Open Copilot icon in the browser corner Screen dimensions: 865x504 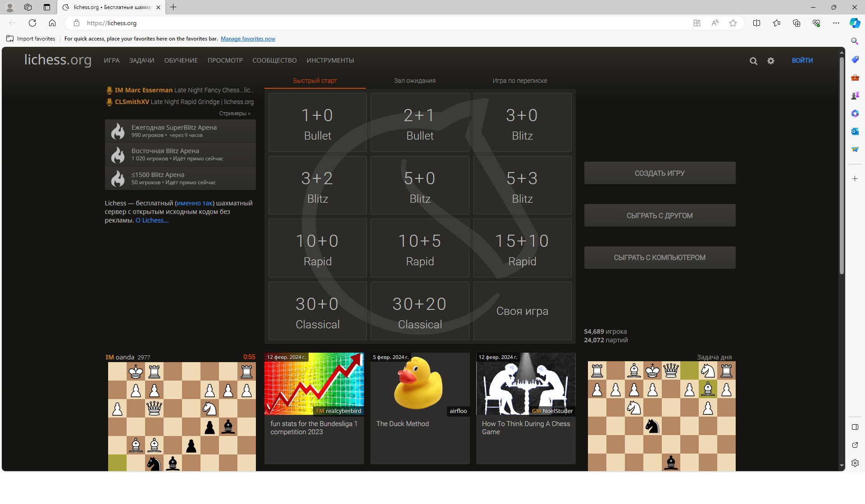pyautogui.click(x=855, y=23)
